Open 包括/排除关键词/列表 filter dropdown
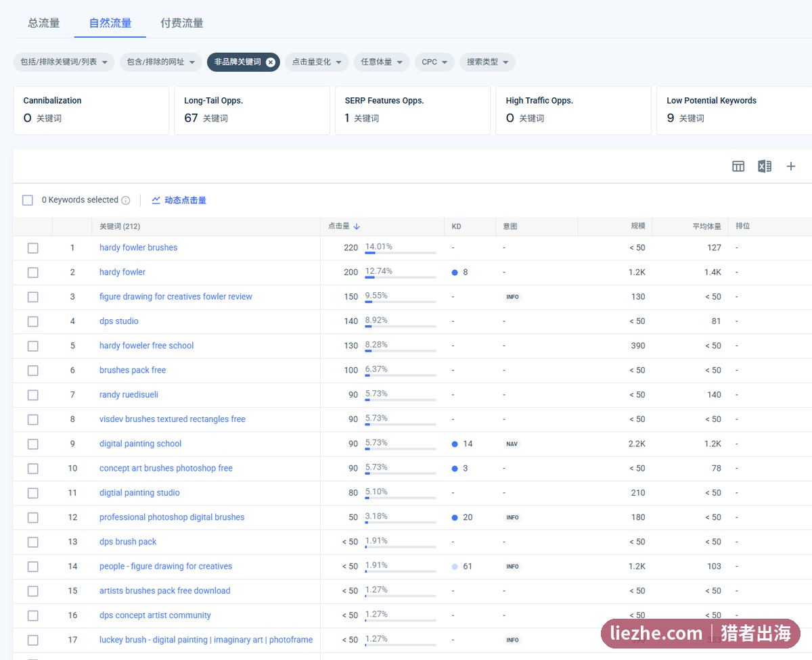This screenshot has width=812, height=660. tap(64, 62)
